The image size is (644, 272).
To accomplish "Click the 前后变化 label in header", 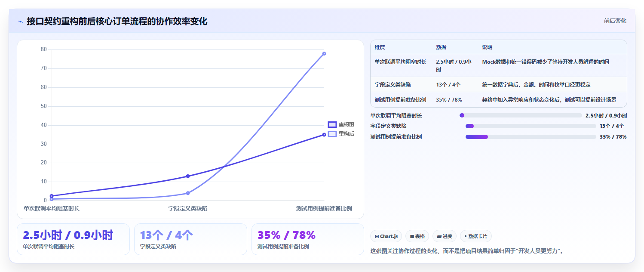I will 615,21.
